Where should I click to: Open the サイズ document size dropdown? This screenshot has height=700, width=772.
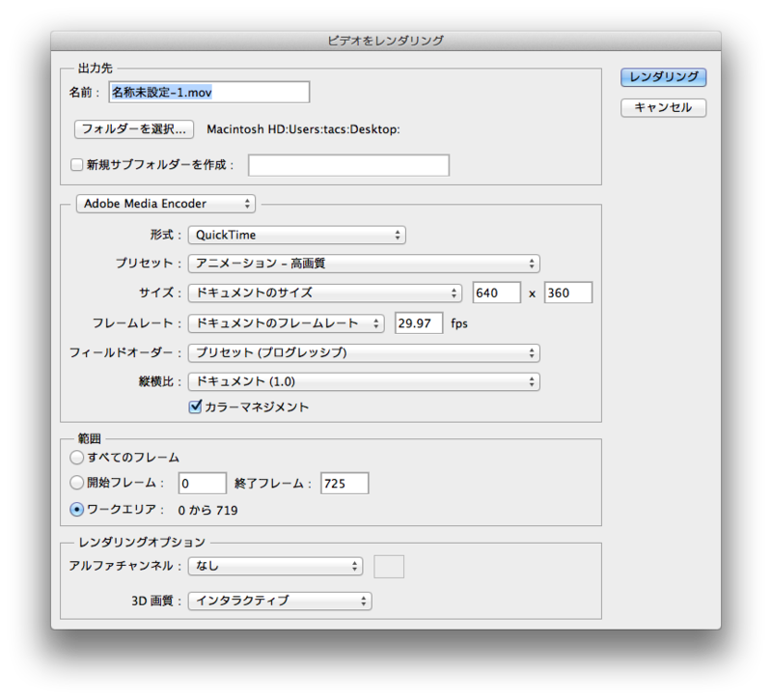[325, 293]
